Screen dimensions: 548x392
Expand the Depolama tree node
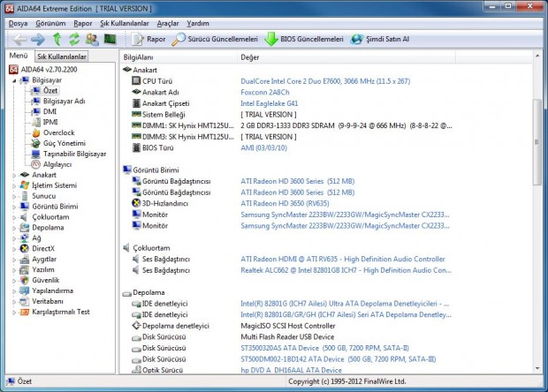point(14,228)
